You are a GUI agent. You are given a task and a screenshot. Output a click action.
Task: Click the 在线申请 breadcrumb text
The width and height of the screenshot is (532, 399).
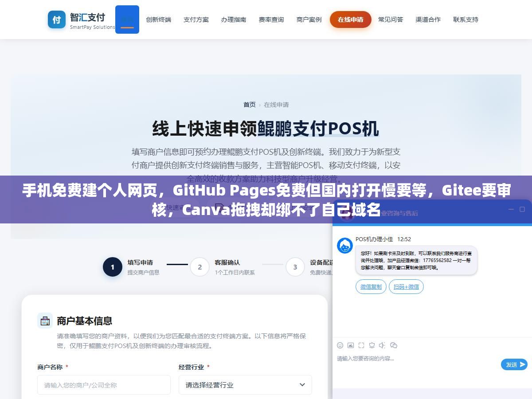pos(276,105)
